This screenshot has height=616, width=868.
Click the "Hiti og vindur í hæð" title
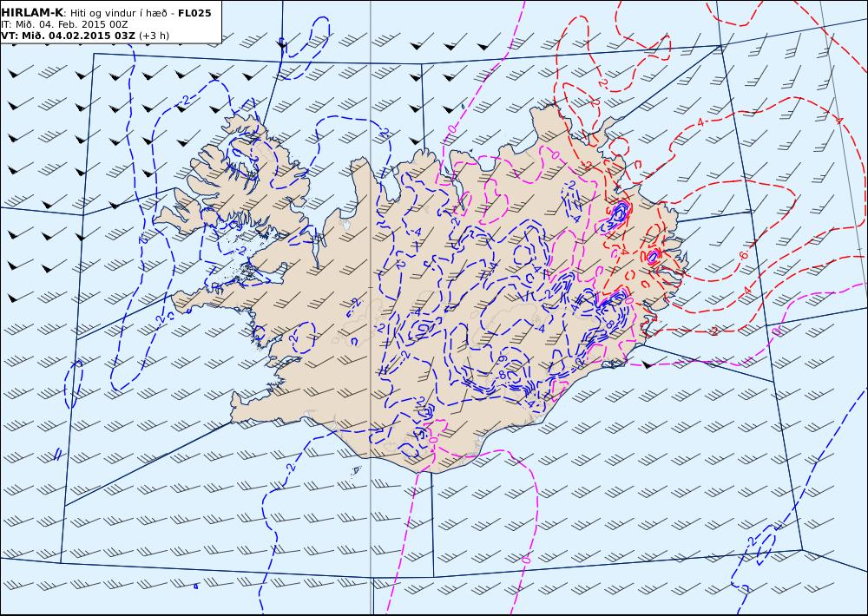[120, 13]
